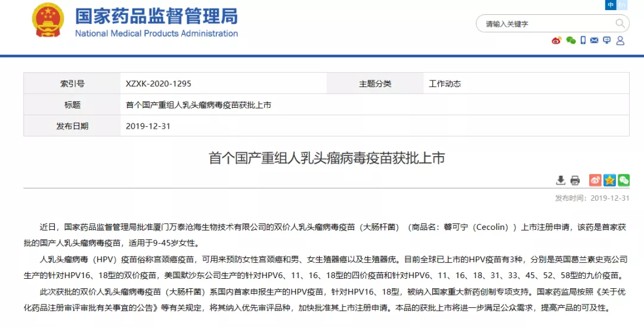Image resolution: width=644 pixels, height=327 pixels.
Task: Open the user account icon
Action: tap(620, 41)
